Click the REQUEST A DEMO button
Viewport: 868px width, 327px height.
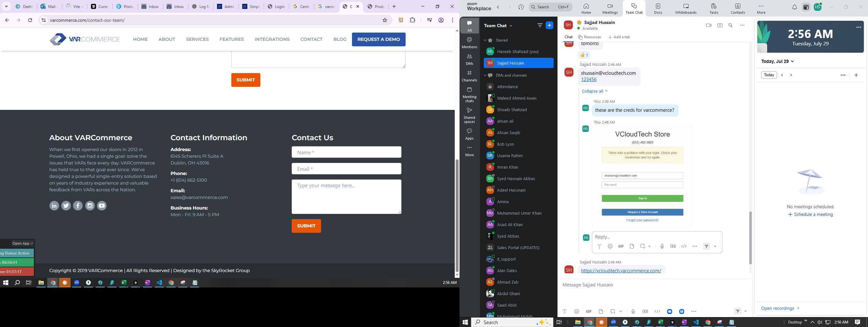[378, 40]
